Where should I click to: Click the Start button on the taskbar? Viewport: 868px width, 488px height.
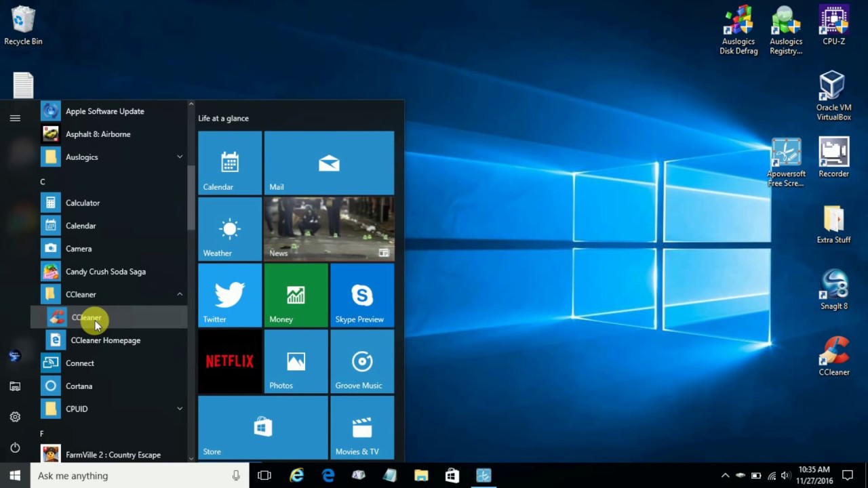15,476
